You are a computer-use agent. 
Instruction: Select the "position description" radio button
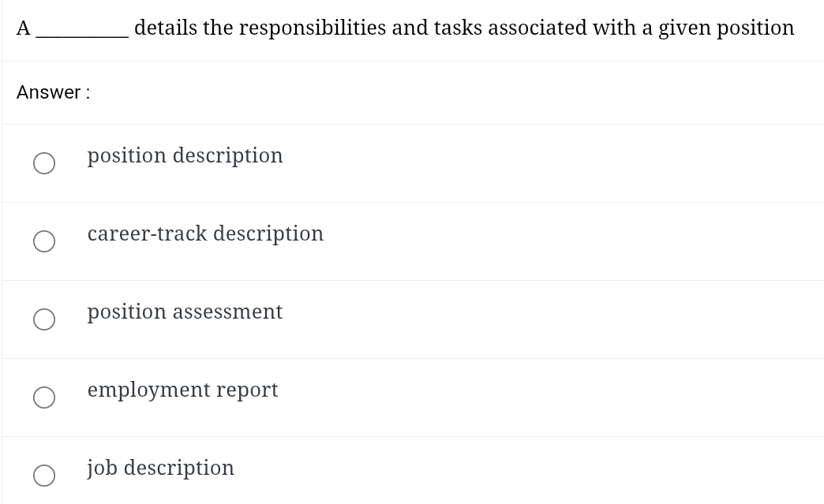click(x=44, y=163)
